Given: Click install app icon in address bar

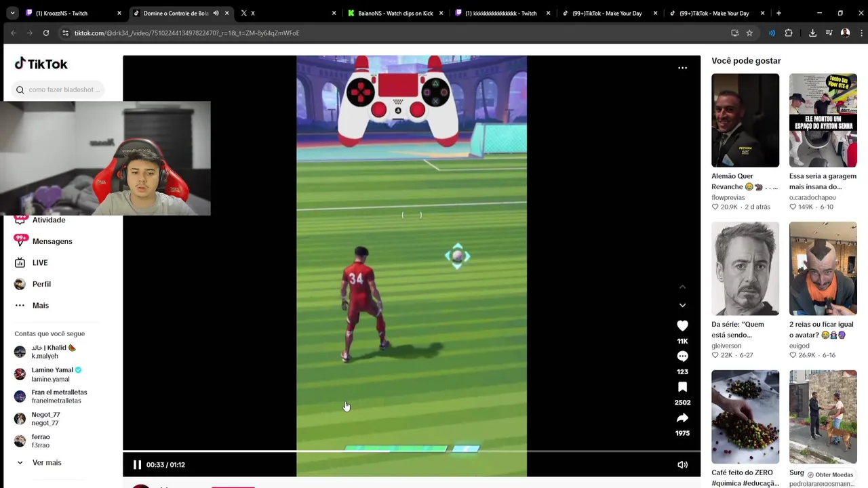Looking at the screenshot, I should click(x=734, y=33).
